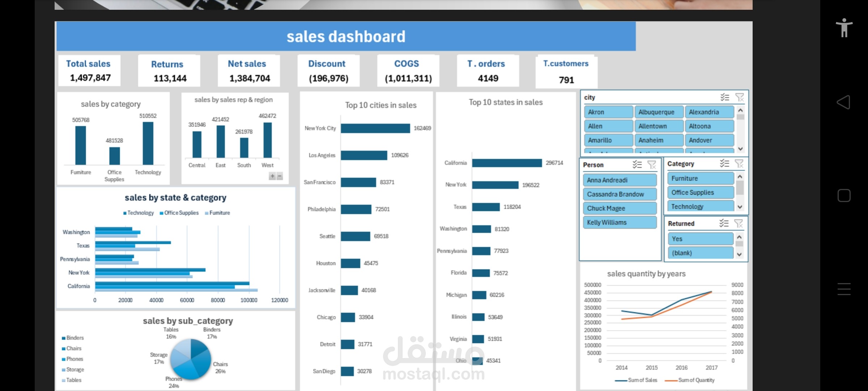Click Binders legend entry
This screenshot has width=868, height=391.
point(73,338)
